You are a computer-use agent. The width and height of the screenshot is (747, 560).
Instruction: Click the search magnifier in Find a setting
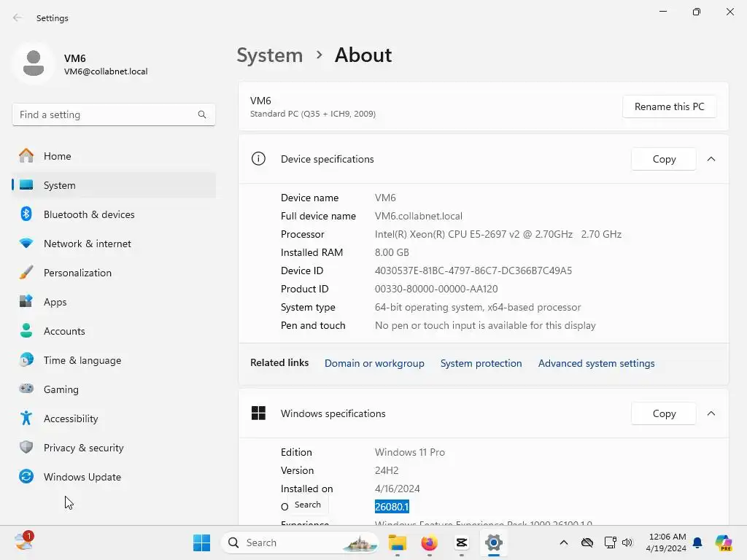pyautogui.click(x=202, y=114)
